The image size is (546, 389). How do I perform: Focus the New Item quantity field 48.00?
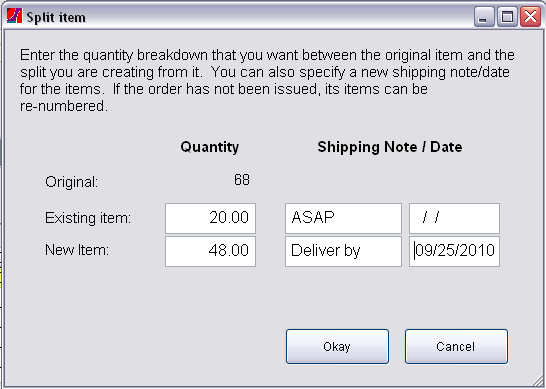point(210,251)
